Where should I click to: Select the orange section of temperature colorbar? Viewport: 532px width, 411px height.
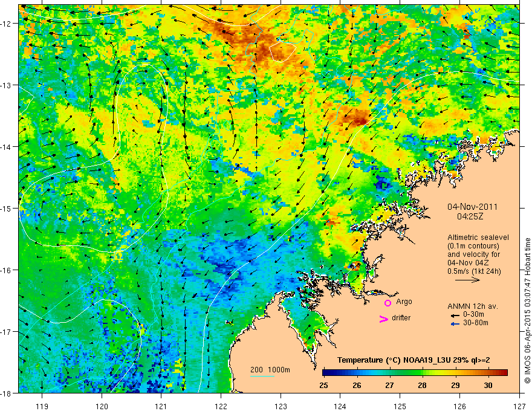coord(470,373)
